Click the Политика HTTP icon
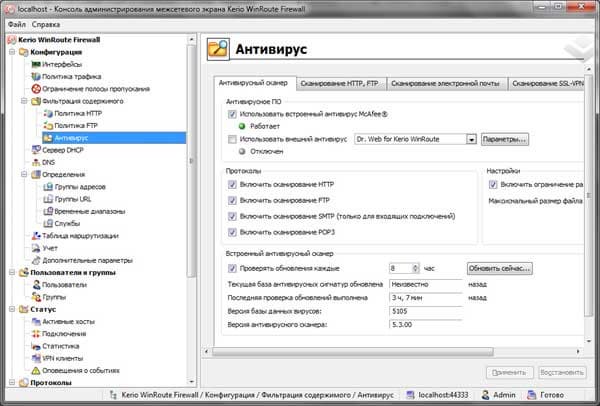 tap(48, 113)
